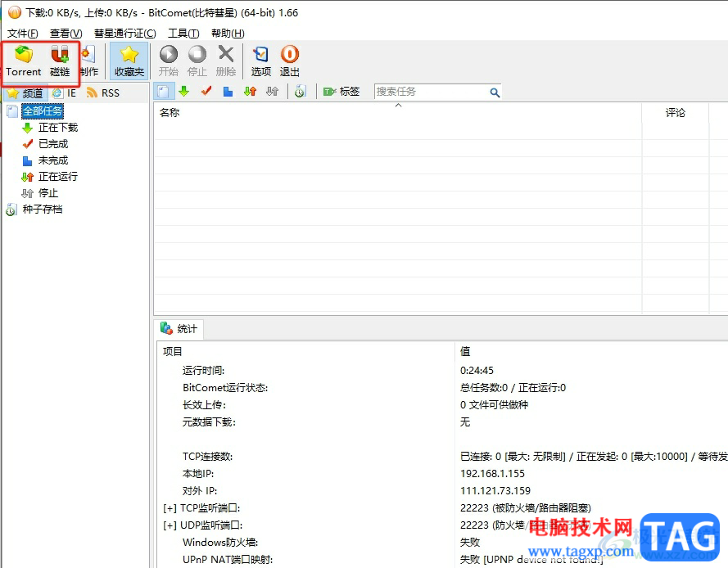The height and width of the screenshot is (568, 728).
Task: Expand the UDP listen port row
Action: (x=170, y=525)
